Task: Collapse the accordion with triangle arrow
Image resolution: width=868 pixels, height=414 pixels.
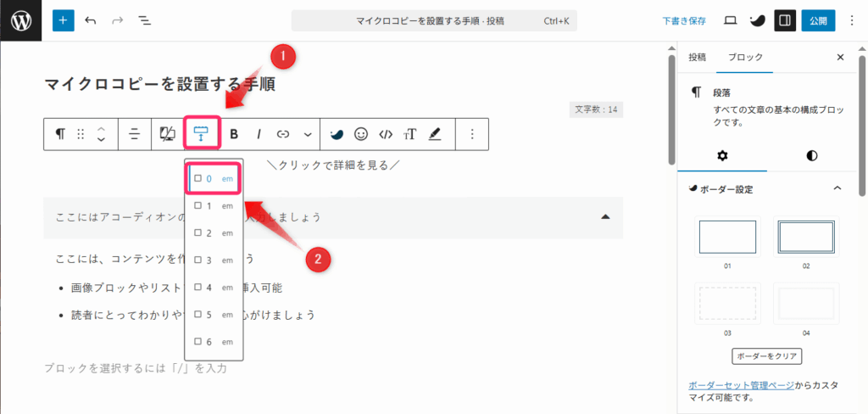Action: click(605, 216)
